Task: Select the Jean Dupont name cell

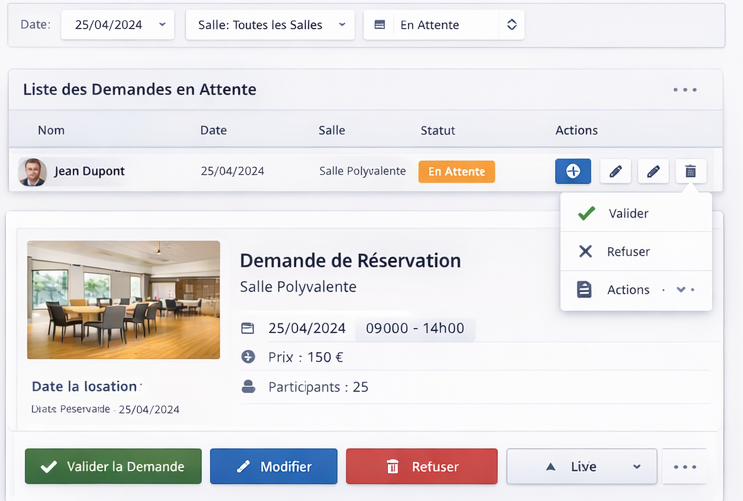Action: (x=89, y=171)
